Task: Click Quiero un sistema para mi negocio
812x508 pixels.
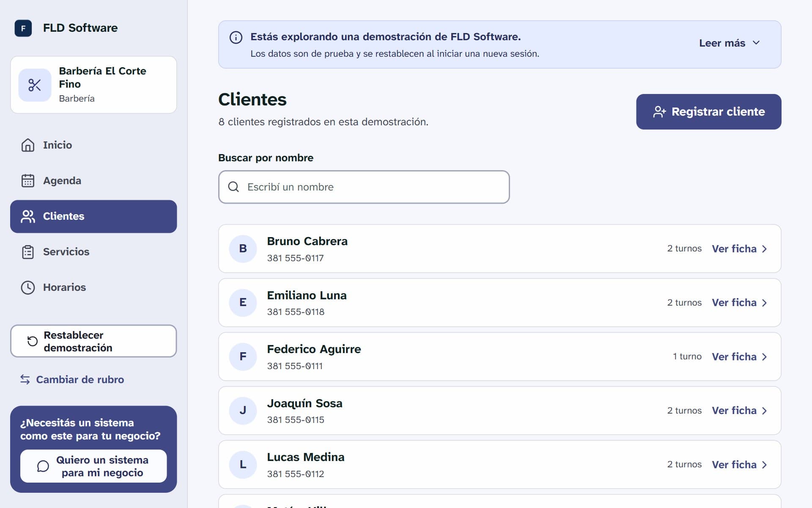Action: tap(93, 466)
